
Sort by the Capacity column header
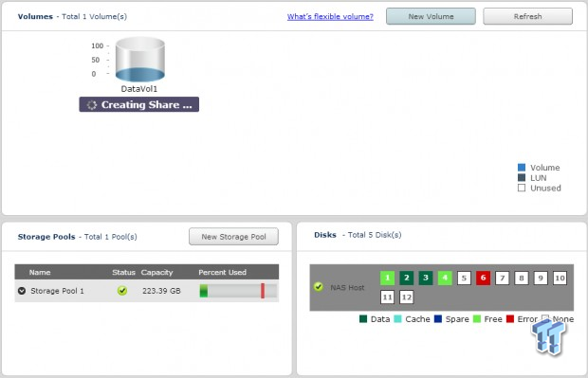coord(156,272)
